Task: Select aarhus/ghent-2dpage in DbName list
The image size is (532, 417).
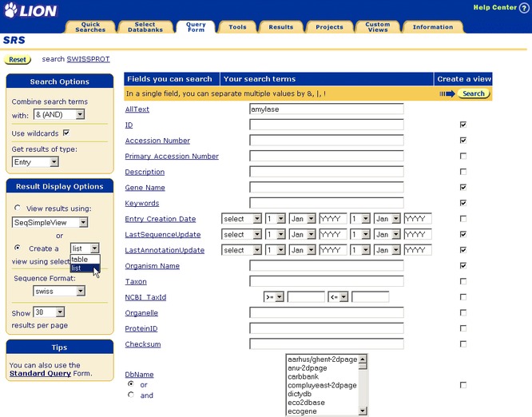Action: pyautogui.click(x=323, y=359)
